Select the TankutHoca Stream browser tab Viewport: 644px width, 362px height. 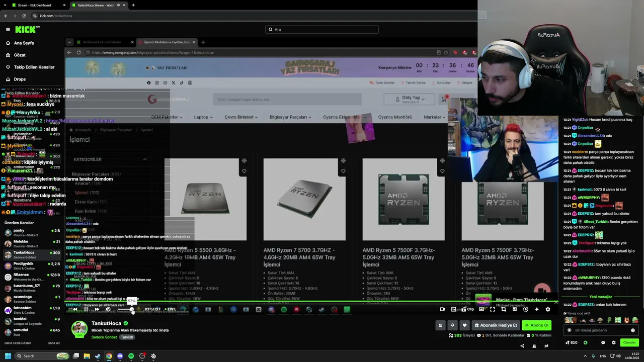click(98, 5)
